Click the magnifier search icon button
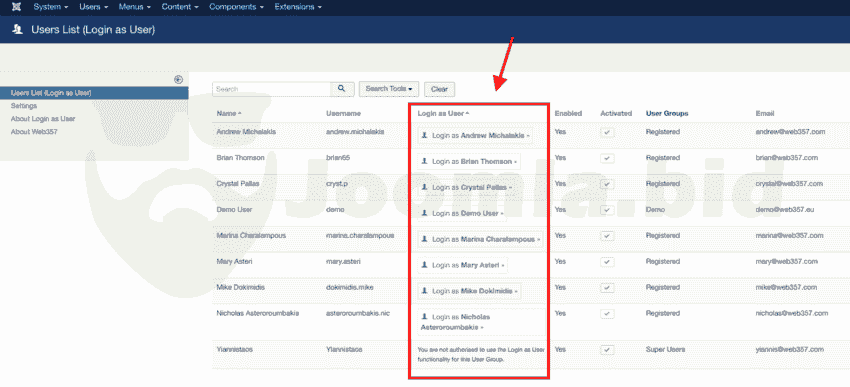The width and height of the screenshot is (850, 387). click(x=342, y=89)
